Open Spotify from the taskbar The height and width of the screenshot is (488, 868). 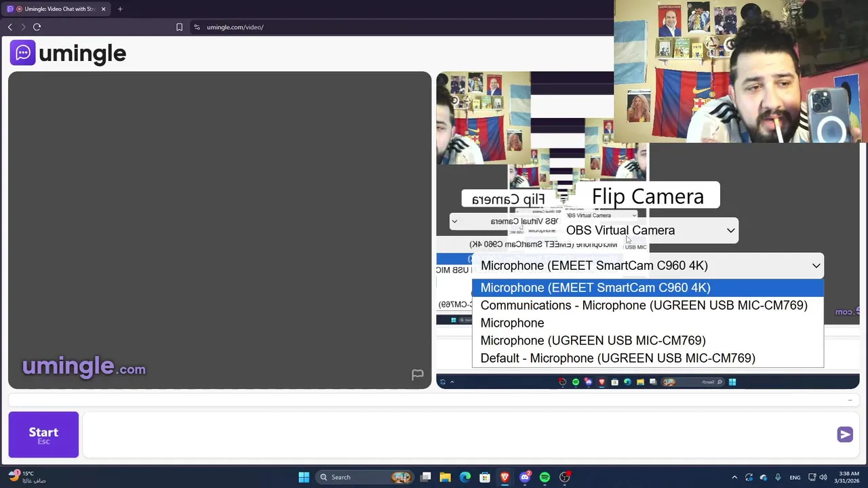(545, 477)
